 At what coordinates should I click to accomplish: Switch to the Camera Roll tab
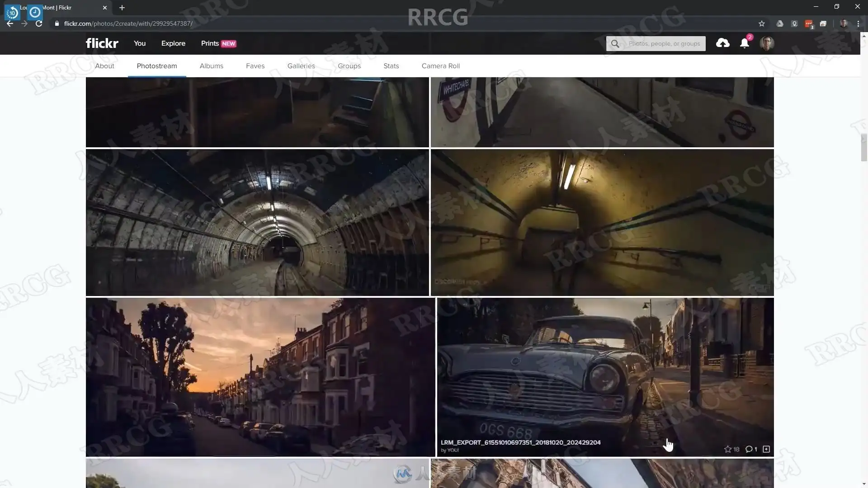point(440,66)
